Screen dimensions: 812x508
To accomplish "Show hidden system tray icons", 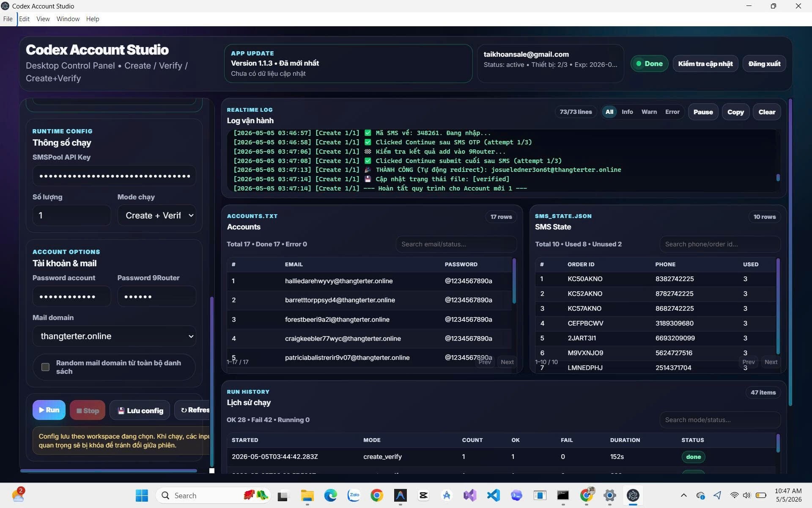I will click(683, 495).
